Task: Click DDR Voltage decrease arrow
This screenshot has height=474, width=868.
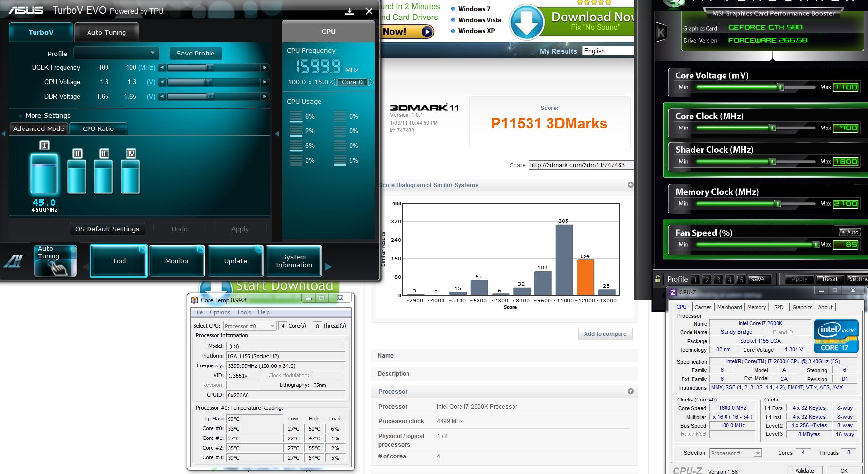Action: [162, 97]
